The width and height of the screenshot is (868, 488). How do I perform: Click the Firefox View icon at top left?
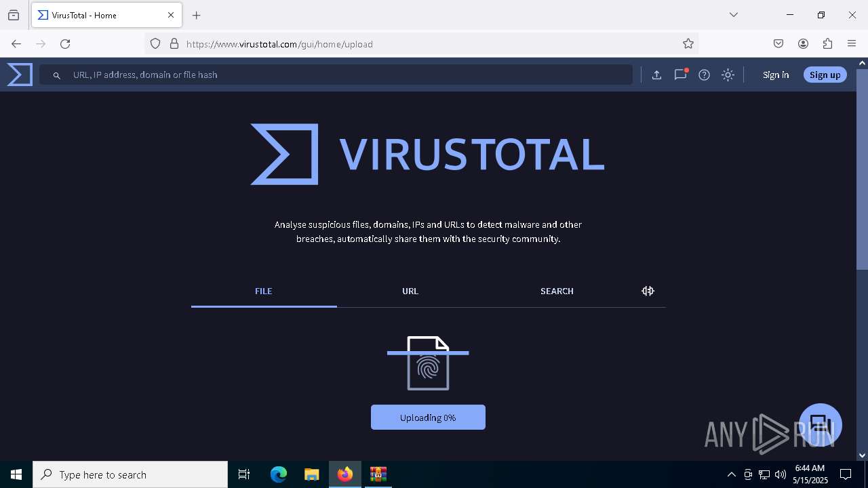pos(14,15)
